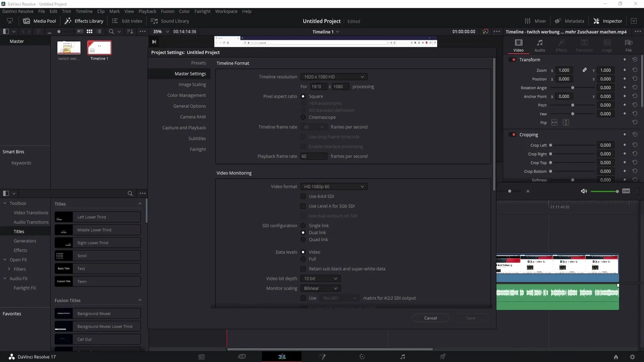Open Timeline resolution dropdown
Screen dimensions: 644x362
[x=334, y=76]
